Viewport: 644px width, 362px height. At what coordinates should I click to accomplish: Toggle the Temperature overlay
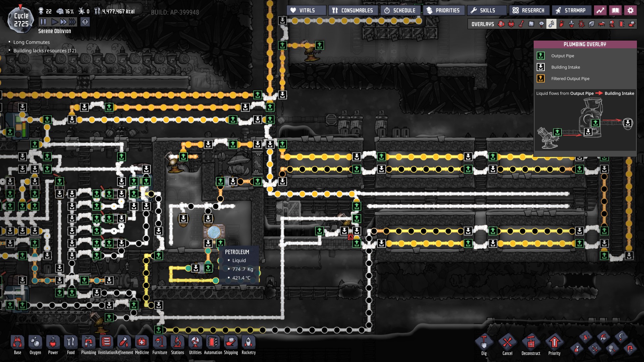[521, 24]
